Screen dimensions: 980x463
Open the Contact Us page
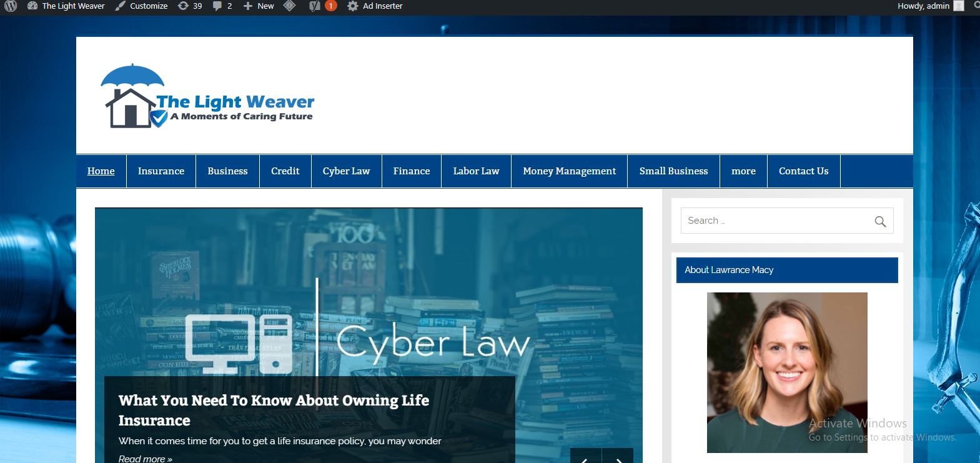click(x=804, y=171)
